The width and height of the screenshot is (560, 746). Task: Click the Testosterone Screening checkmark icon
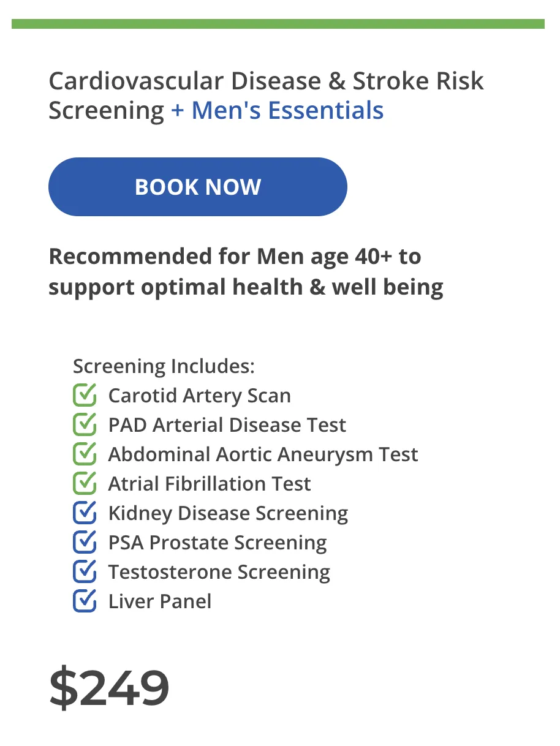(x=85, y=571)
